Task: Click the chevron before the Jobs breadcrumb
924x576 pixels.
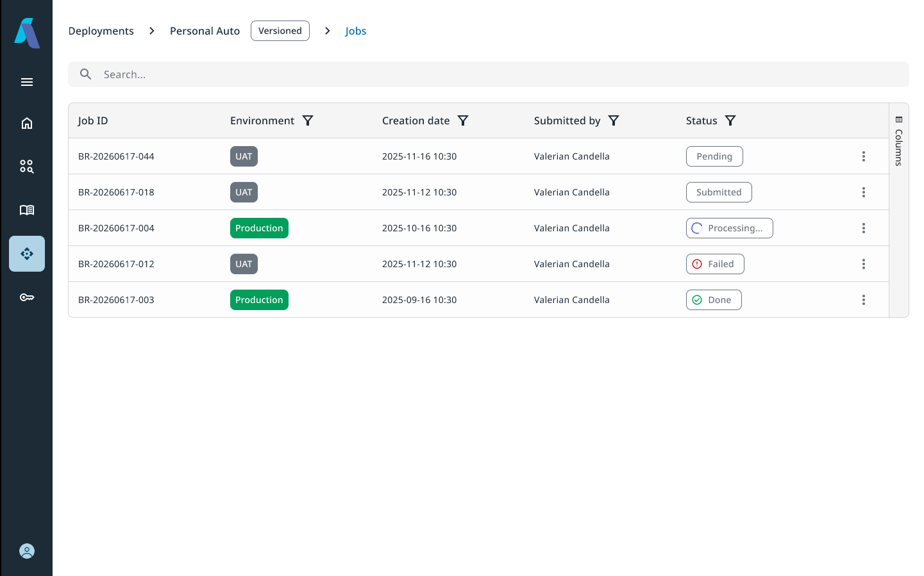Action: [x=328, y=31]
